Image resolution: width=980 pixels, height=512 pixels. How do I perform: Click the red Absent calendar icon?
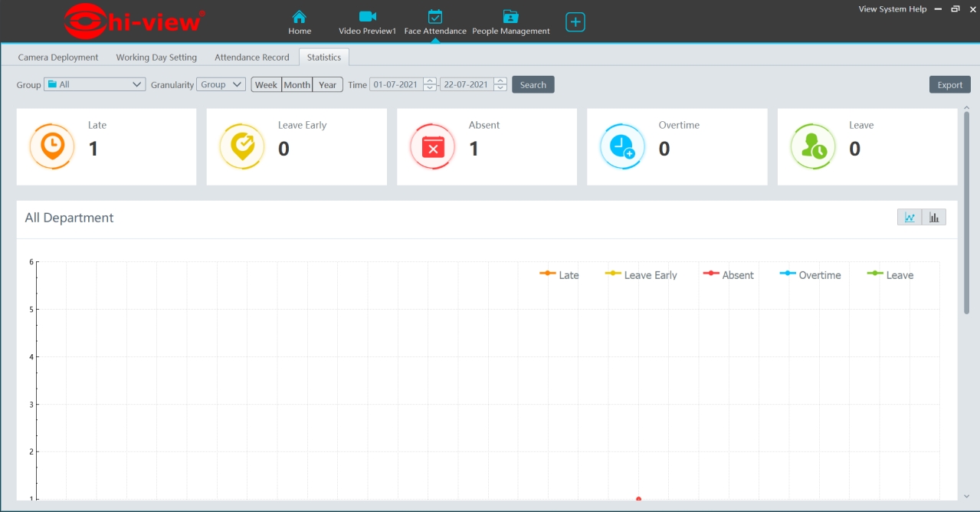433,146
